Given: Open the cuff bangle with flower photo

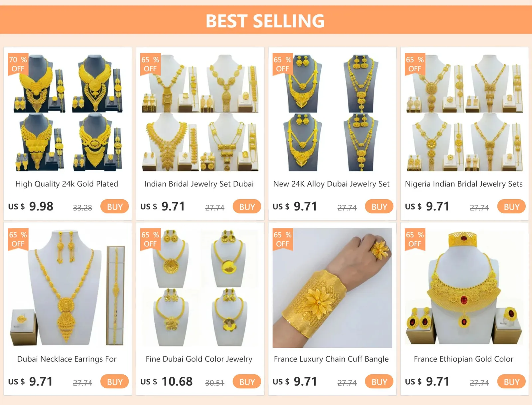Looking at the screenshot, I should click(332, 288).
